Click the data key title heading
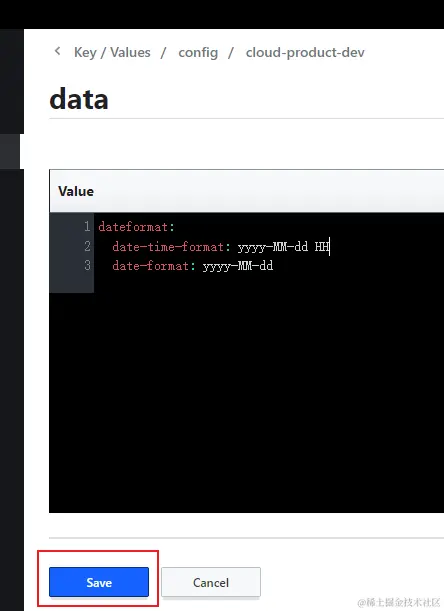Viewport: 444px width, 611px height. point(79,99)
